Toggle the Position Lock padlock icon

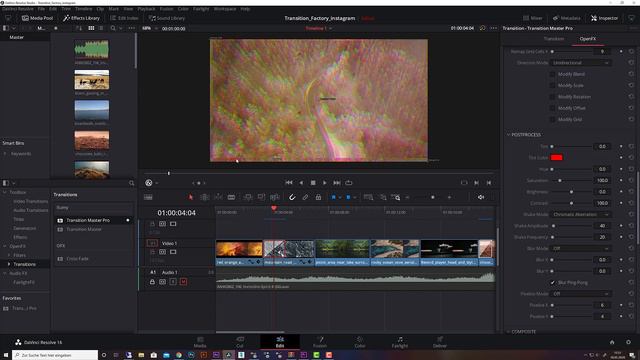point(318,197)
